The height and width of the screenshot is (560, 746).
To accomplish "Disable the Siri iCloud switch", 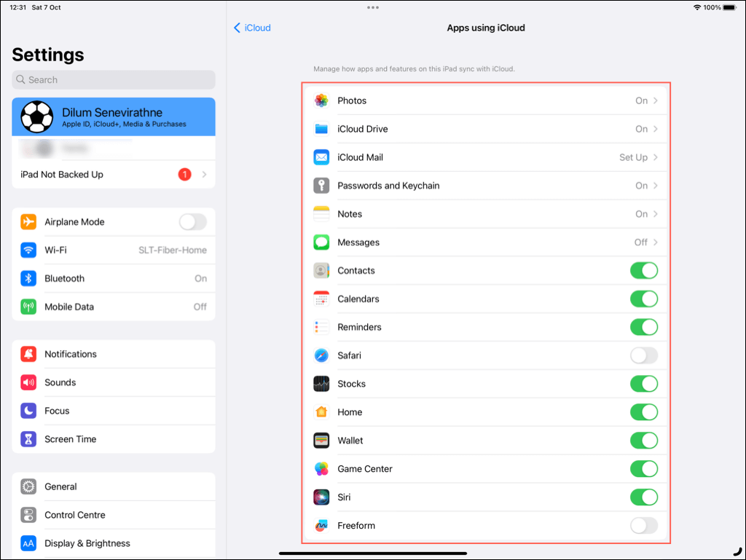I will [x=644, y=497].
